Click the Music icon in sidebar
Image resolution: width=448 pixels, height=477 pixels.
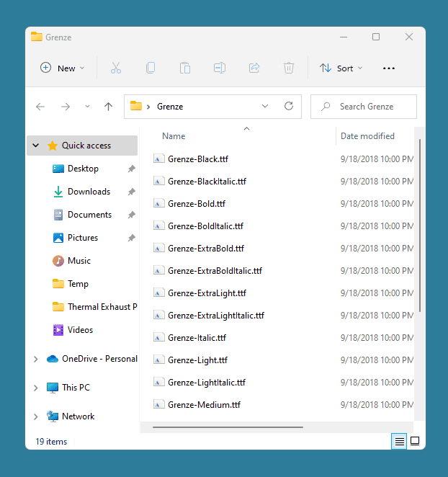pyautogui.click(x=58, y=261)
